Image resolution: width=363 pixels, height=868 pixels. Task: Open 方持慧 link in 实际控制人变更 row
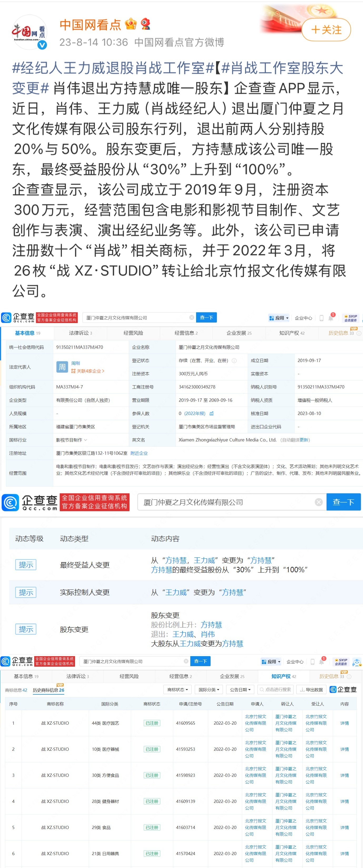click(x=233, y=592)
